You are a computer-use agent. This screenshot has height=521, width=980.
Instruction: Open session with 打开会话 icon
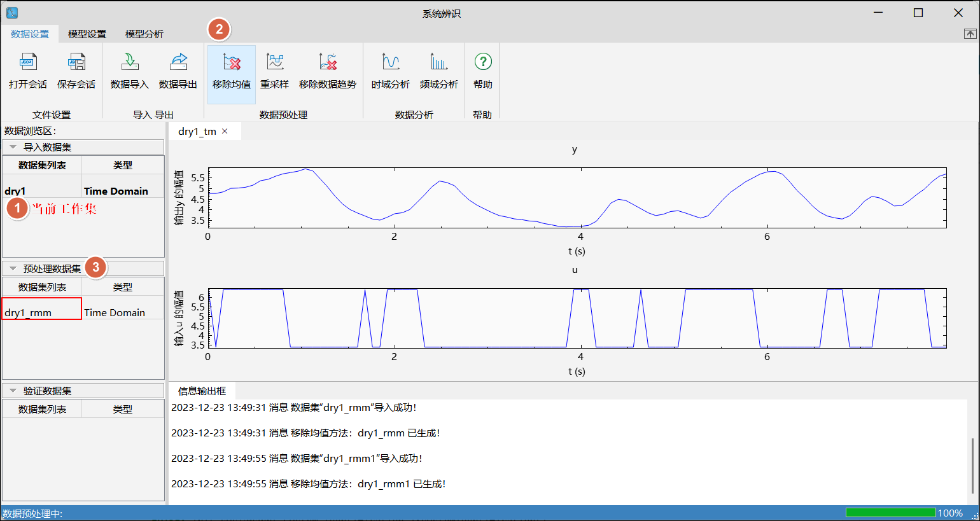pyautogui.click(x=28, y=63)
